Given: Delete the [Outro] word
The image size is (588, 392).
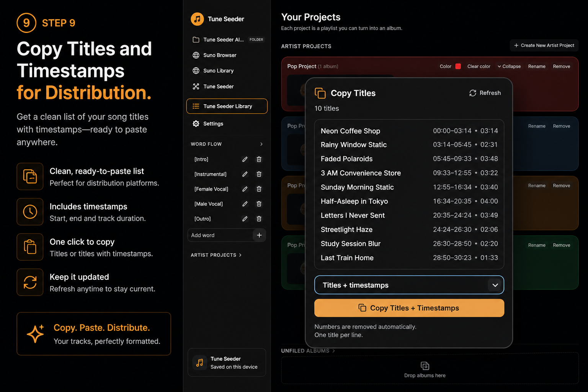Looking at the screenshot, I should tap(259, 219).
